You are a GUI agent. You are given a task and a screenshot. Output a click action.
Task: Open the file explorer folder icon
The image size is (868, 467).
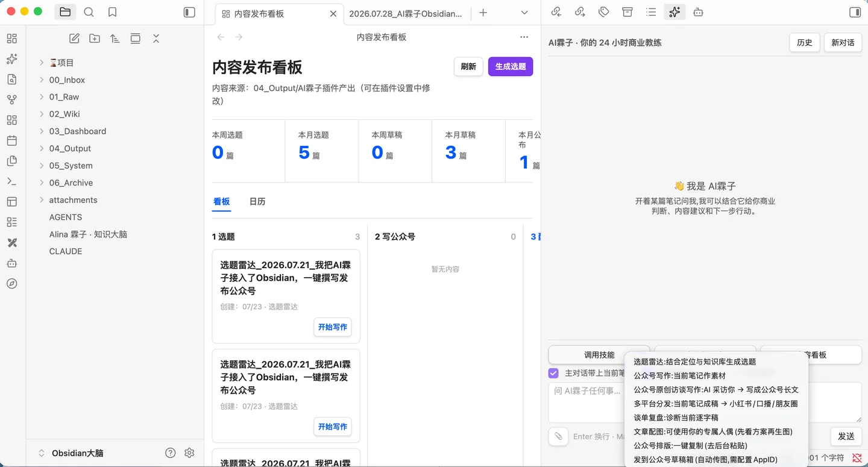pos(65,12)
